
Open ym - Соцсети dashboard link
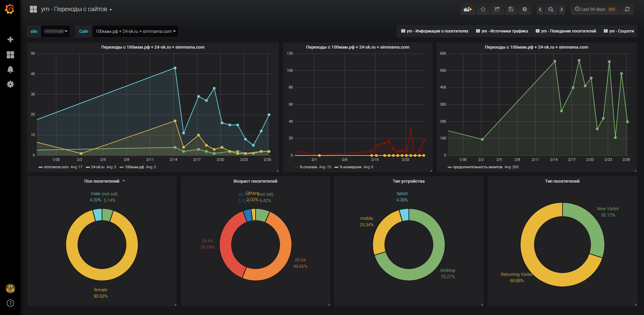619,31
